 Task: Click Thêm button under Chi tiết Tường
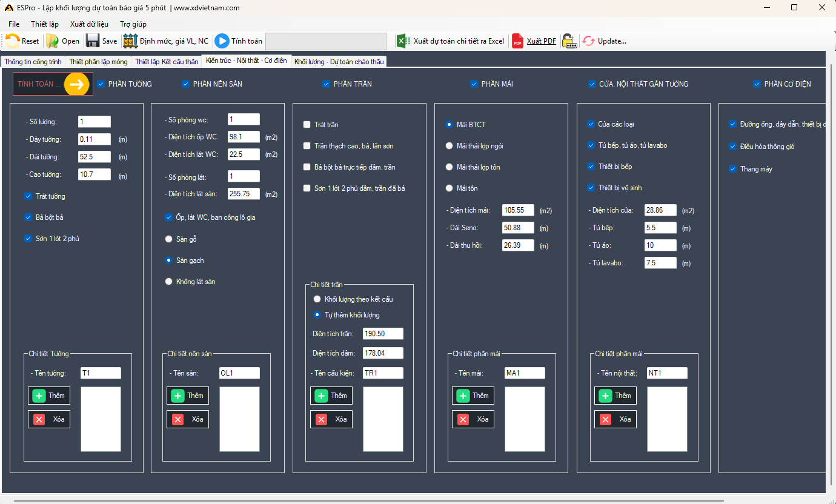[x=49, y=396]
